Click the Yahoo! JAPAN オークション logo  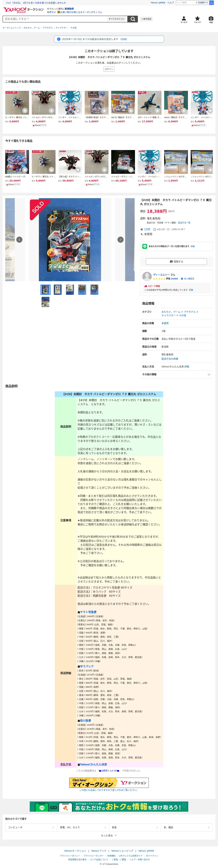(24, 10)
